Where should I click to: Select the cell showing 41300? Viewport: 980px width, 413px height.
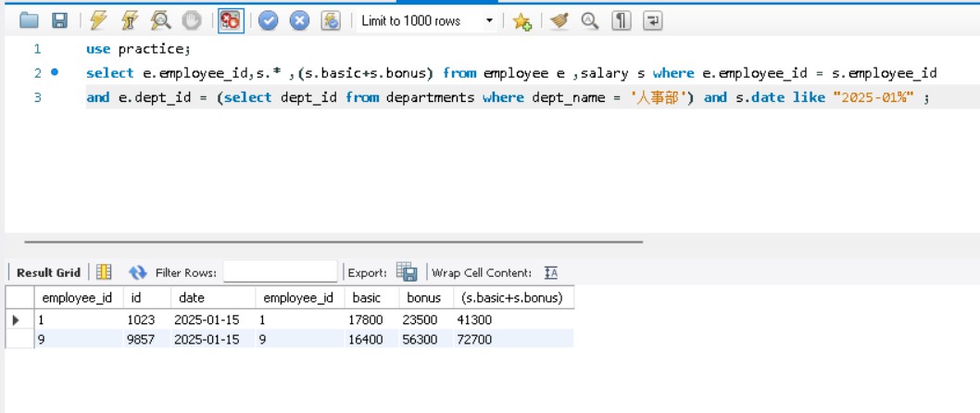(x=513, y=319)
